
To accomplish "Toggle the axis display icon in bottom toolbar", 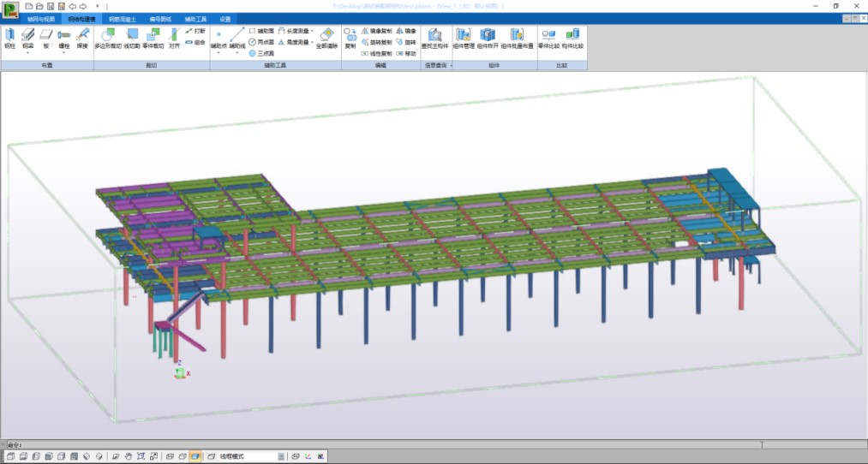I will (308, 456).
